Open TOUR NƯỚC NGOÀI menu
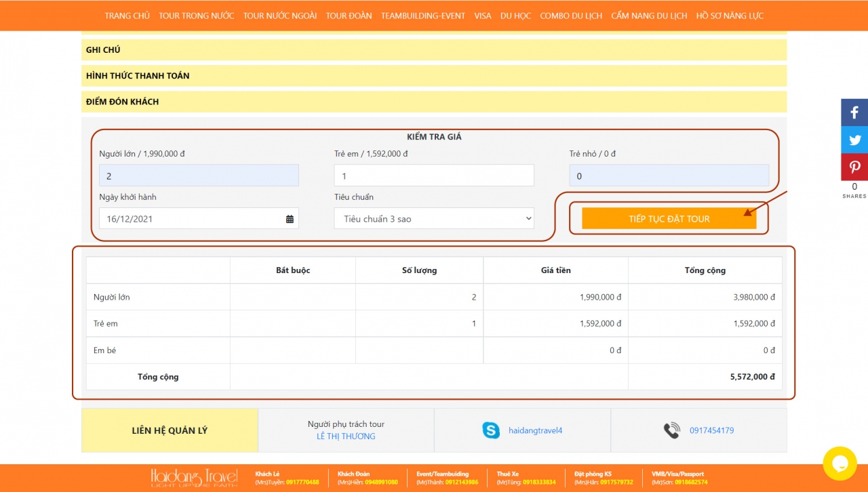The height and width of the screenshot is (492, 868). pos(280,16)
